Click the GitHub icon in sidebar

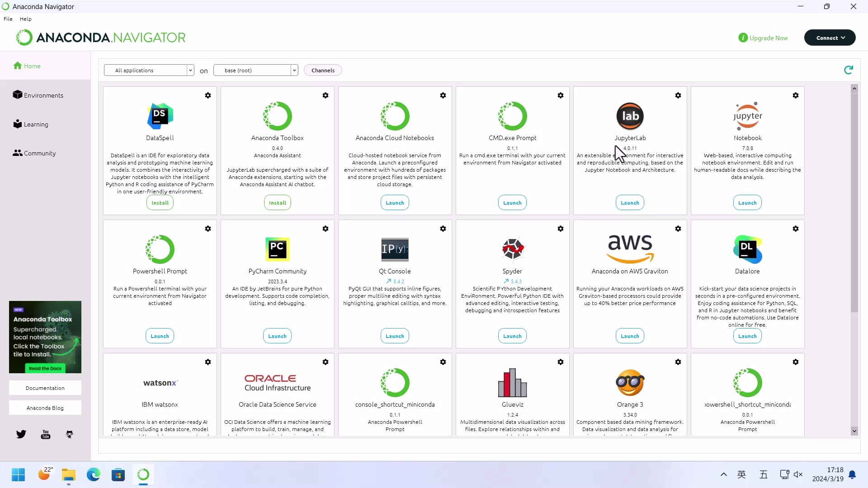pyautogui.click(x=70, y=434)
